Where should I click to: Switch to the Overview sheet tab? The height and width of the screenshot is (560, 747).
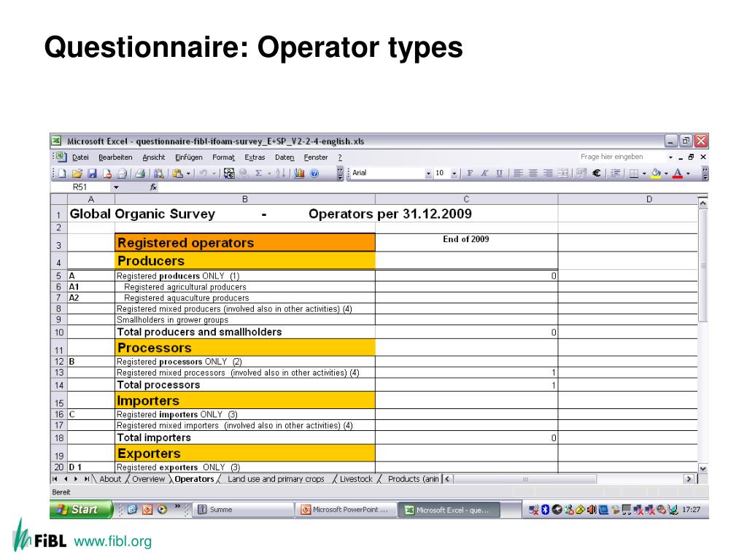149,479
